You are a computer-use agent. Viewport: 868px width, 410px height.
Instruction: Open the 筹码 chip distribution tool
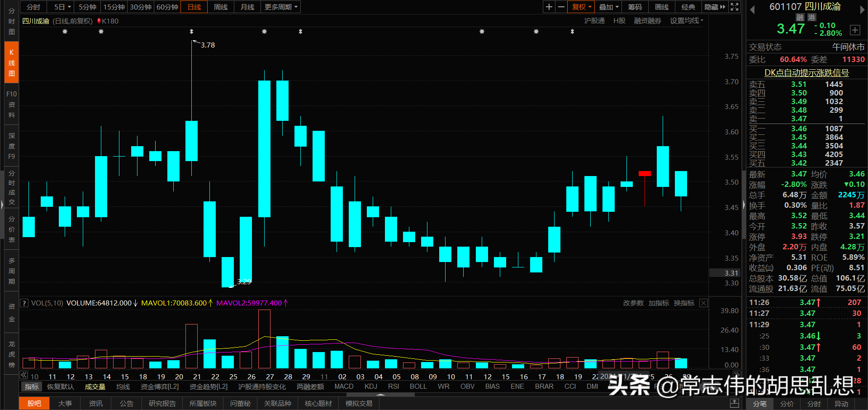click(635, 7)
